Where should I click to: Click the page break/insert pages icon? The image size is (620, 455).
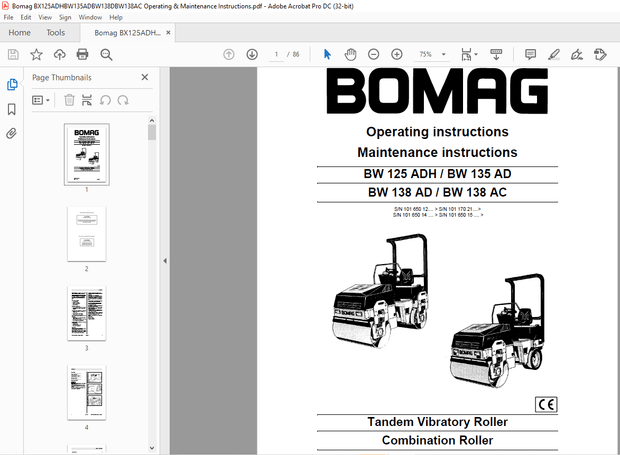[x=87, y=100]
